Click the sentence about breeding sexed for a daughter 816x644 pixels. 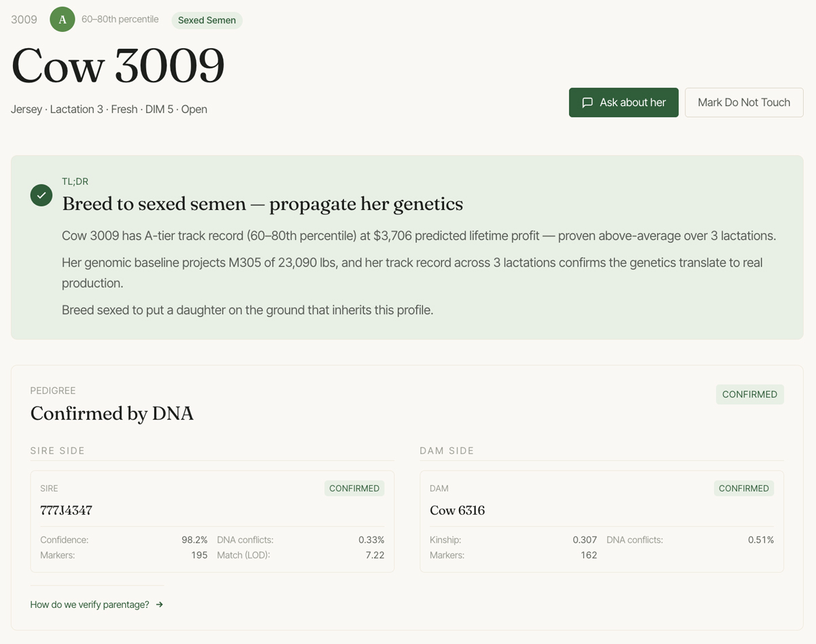click(248, 310)
